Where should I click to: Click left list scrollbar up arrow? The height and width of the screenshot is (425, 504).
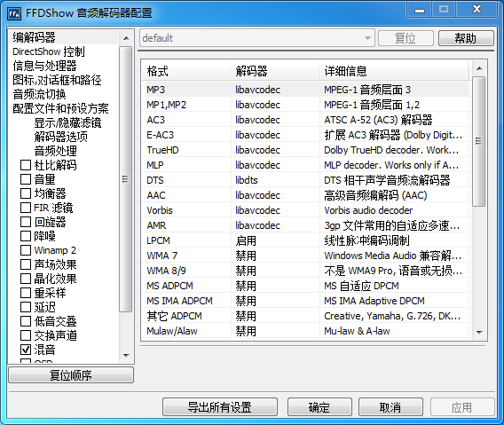126,38
